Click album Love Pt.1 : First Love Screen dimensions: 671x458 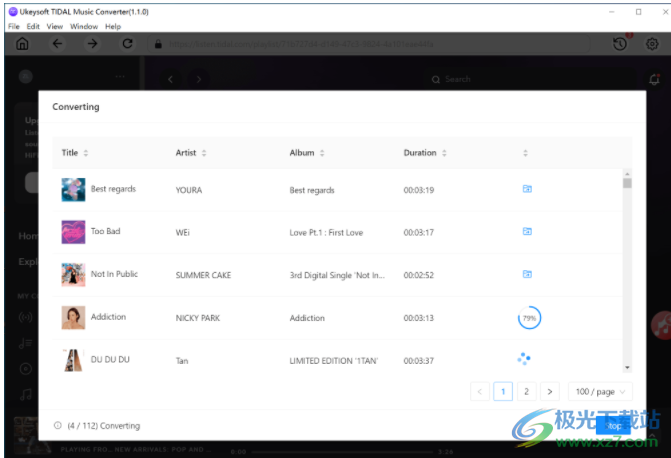coord(326,232)
